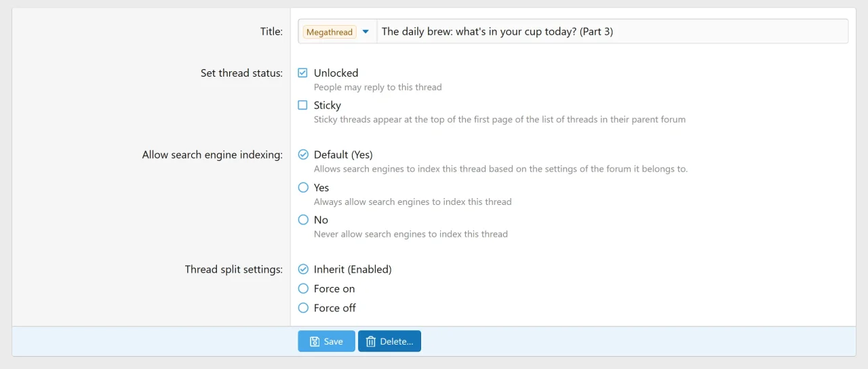Image resolution: width=868 pixels, height=369 pixels.
Task: Click 'Always allow search engines' hint text
Action: pyautogui.click(x=412, y=201)
